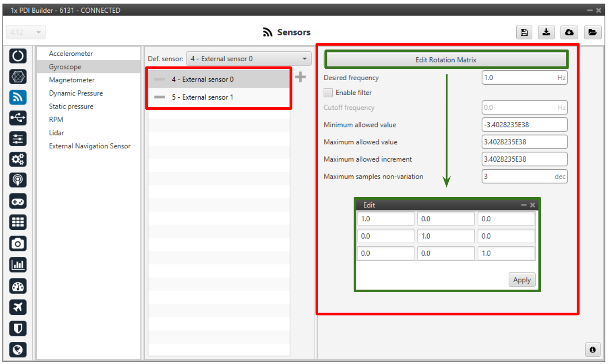
Task: Open the camera section in sidebar
Action: pyautogui.click(x=18, y=243)
